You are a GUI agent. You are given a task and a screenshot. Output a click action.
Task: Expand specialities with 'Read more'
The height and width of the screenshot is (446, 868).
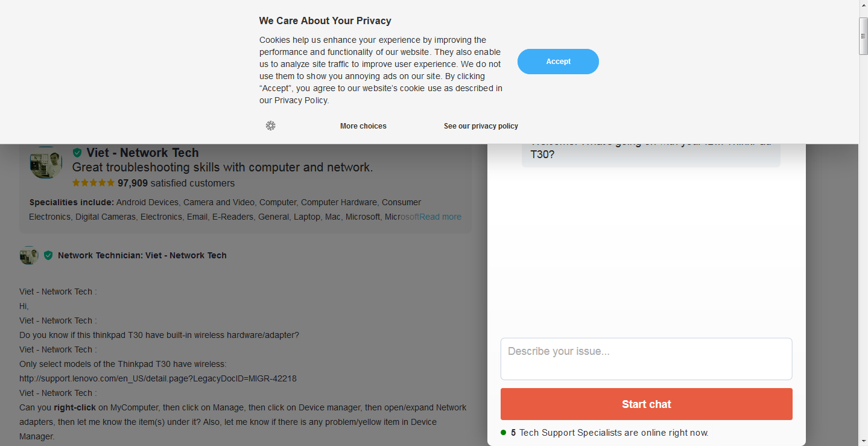440,217
